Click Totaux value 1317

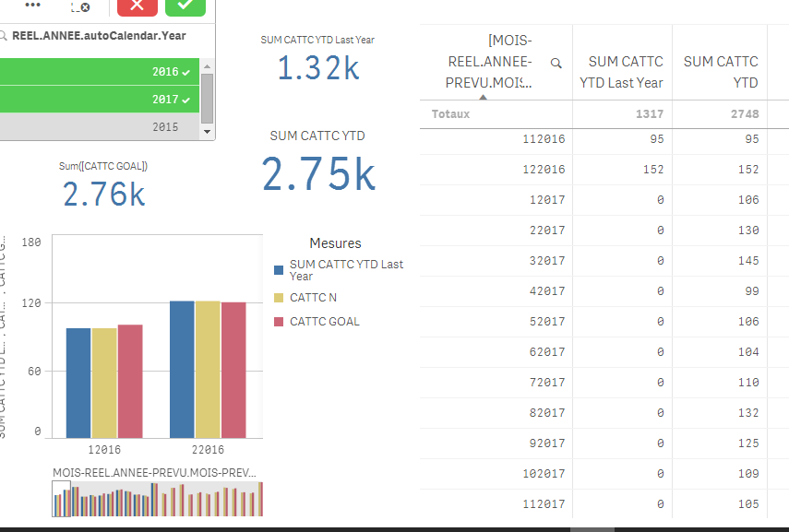click(x=650, y=114)
